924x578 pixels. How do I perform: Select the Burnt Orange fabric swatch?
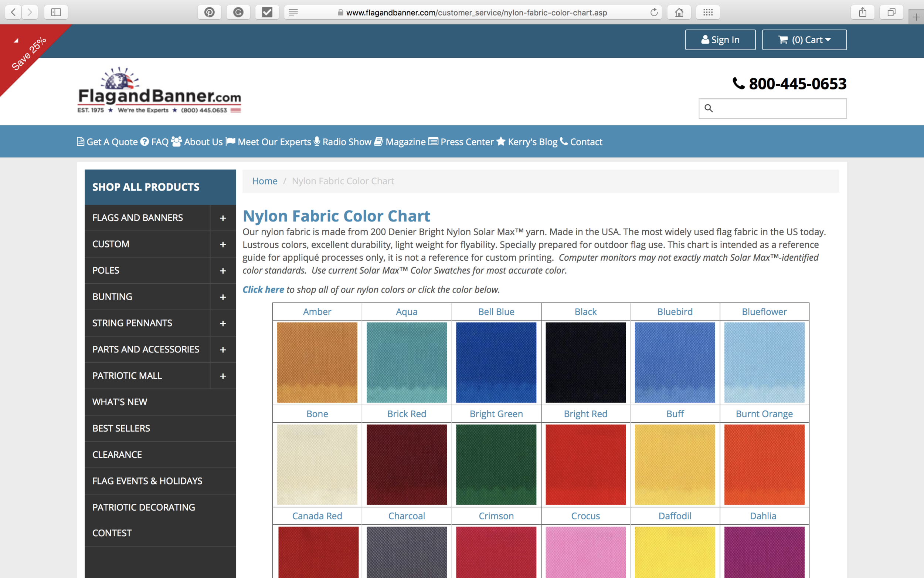click(x=764, y=464)
